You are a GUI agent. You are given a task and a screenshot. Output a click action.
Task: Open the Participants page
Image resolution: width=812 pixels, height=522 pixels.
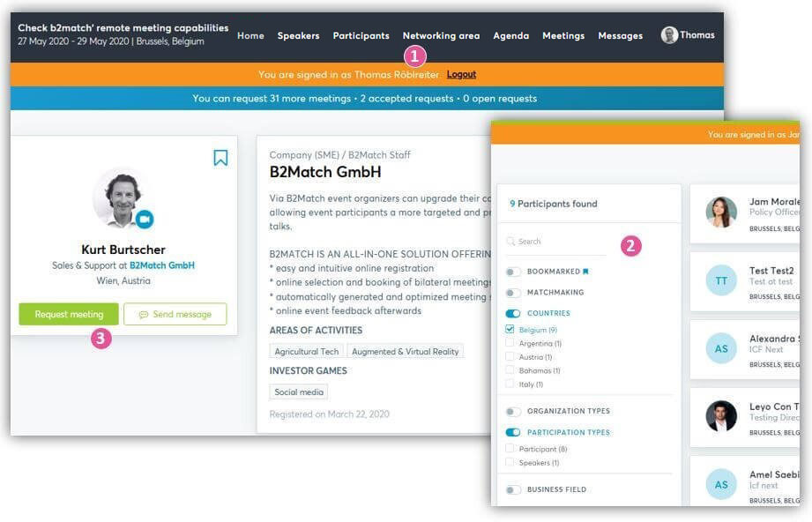point(361,36)
